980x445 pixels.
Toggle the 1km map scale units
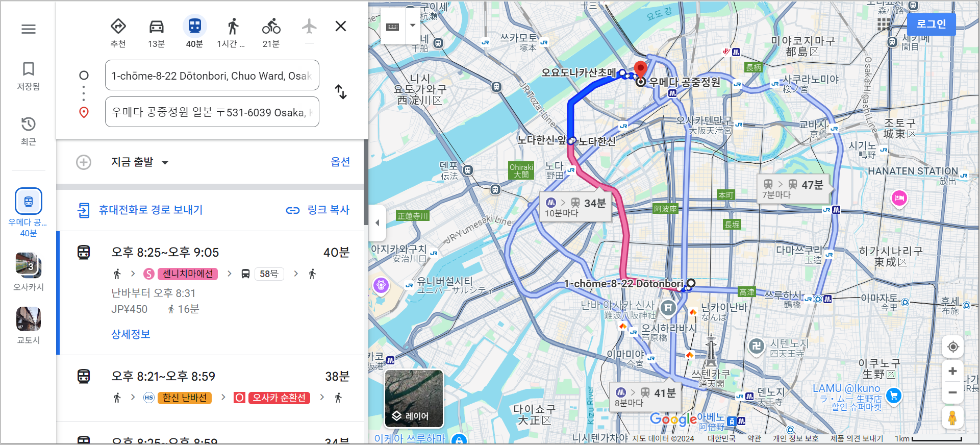tap(929, 438)
